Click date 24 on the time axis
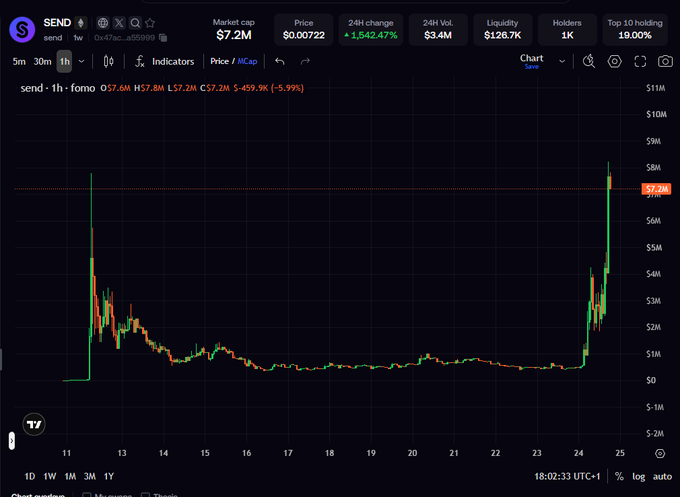The image size is (680, 497). tap(579, 453)
